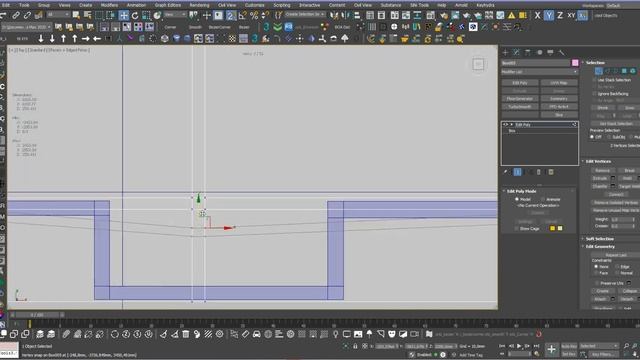Click the yellow Show Cage color swatch
This screenshot has width=640, height=360.
click(552, 229)
